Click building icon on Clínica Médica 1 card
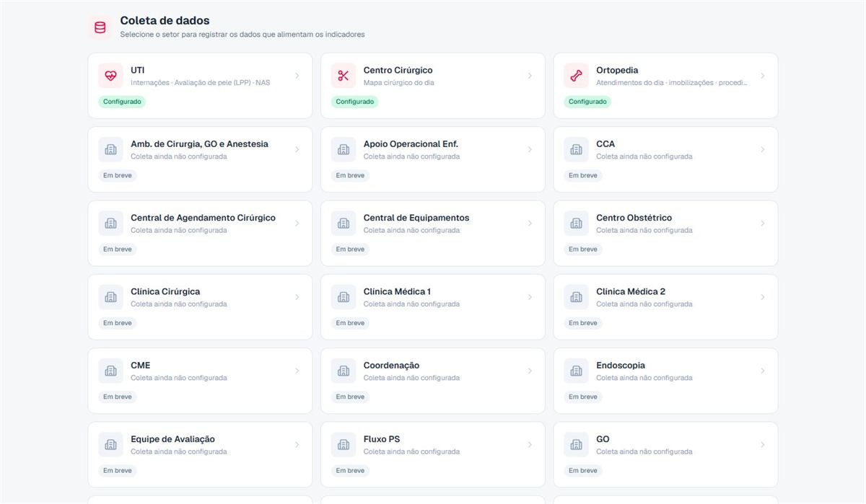The width and height of the screenshot is (866, 504). coord(344,297)
